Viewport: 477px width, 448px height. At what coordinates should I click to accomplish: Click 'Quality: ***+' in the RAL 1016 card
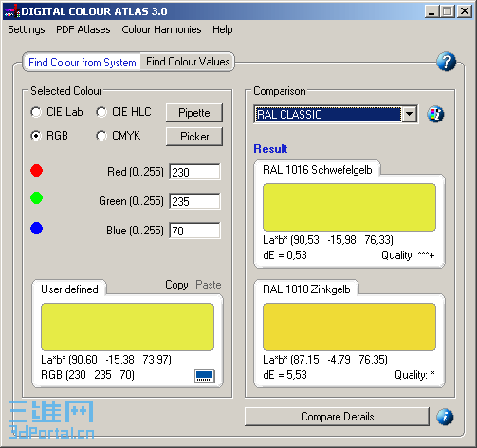408,255
